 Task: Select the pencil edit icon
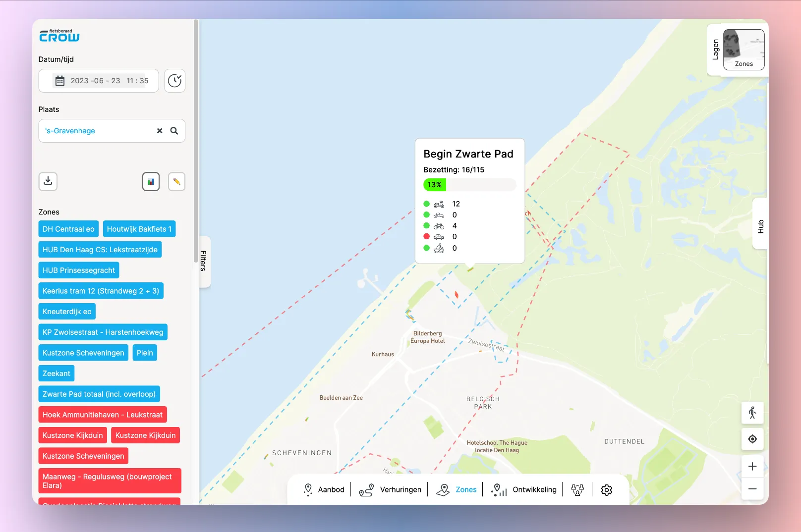click(176, 182)
